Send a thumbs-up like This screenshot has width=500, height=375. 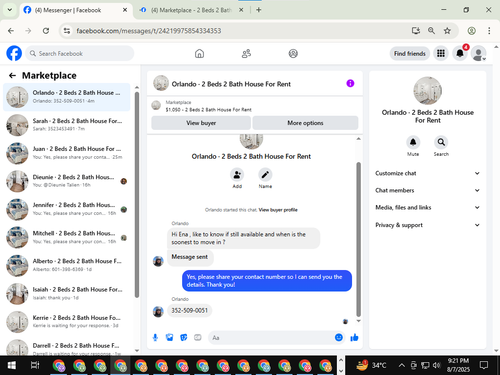(354, 338)
